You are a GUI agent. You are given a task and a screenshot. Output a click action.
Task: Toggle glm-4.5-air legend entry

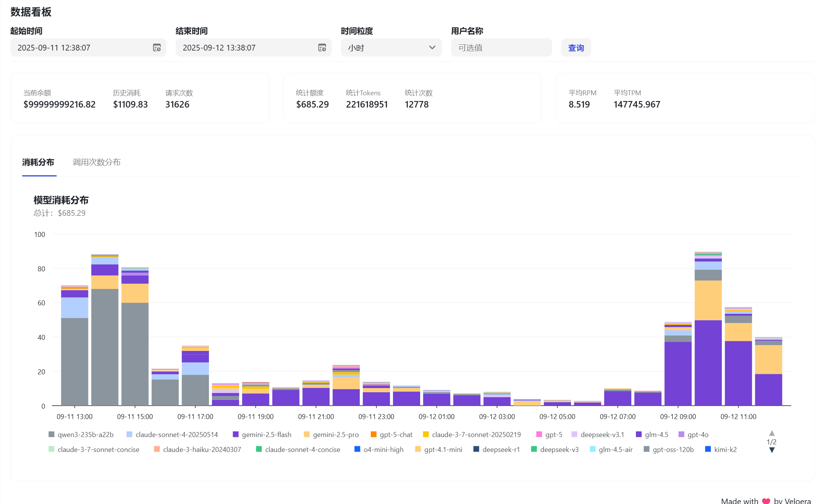[x=611, y=450]
